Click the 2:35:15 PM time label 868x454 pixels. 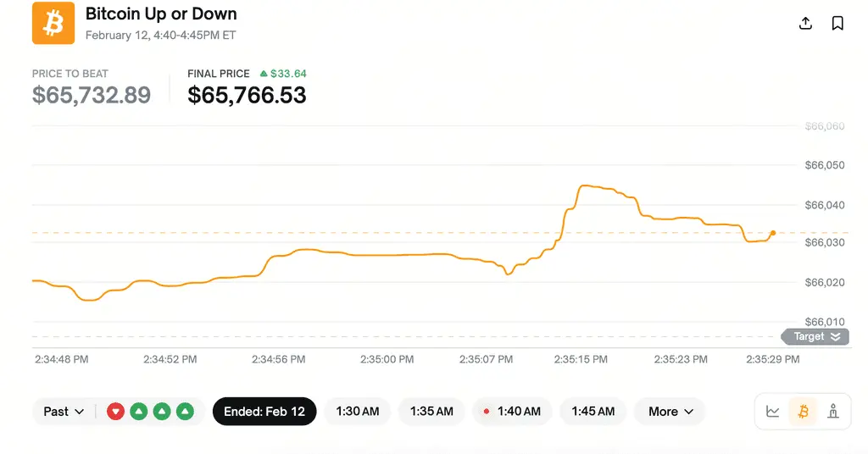[581, 359]
